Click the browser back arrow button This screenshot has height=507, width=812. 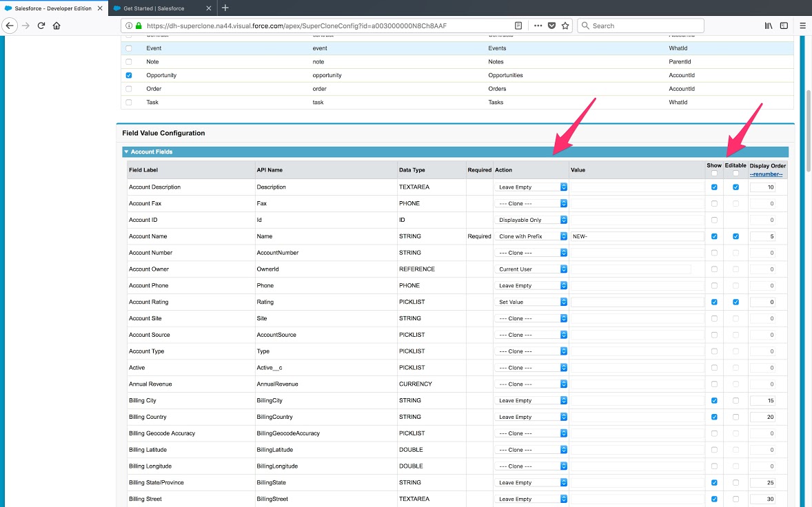point(10,25)
